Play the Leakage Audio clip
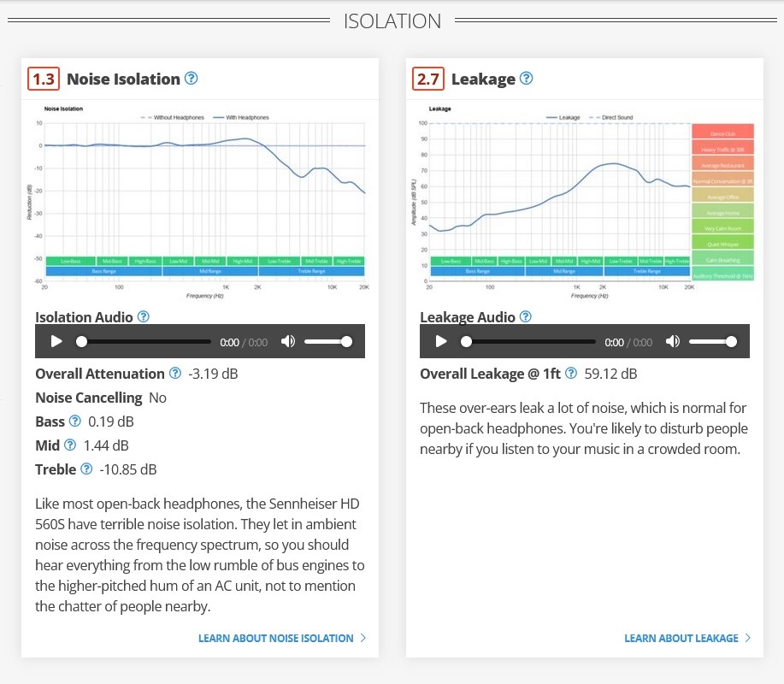784x684 pixels. [441, 341]
